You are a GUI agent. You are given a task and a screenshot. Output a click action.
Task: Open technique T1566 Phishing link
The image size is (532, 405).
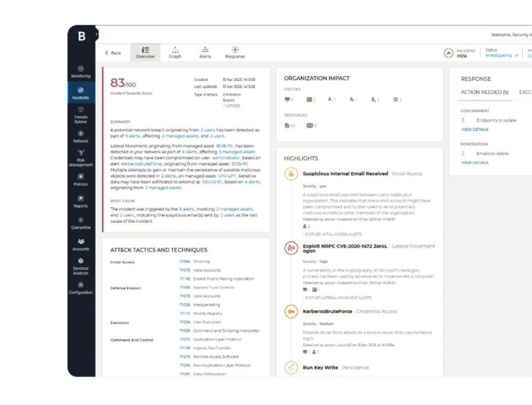coord(185,262)
